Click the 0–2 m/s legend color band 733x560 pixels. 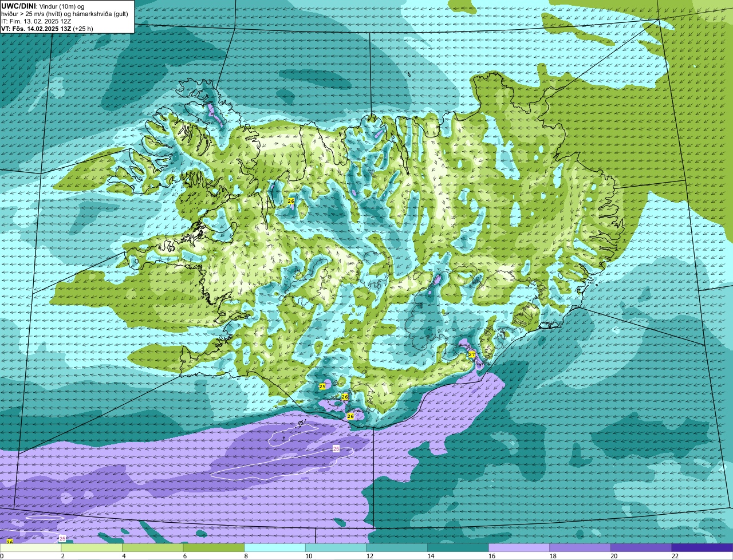(30, 547)
